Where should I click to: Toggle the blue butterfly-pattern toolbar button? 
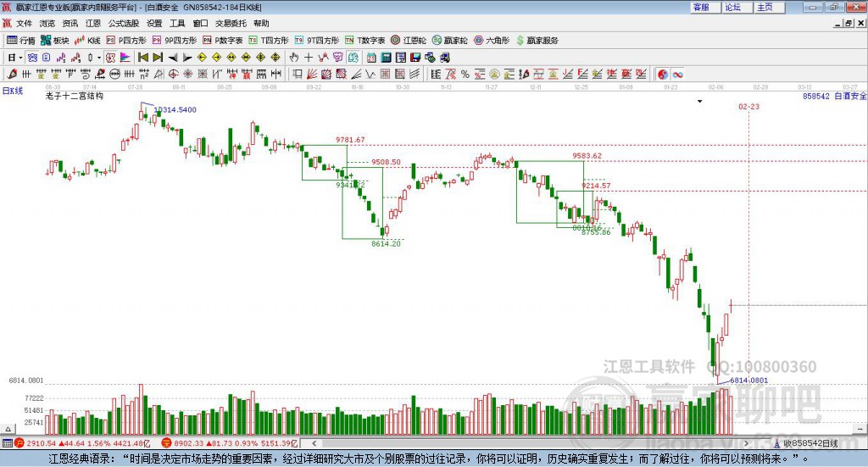(33, 58)
